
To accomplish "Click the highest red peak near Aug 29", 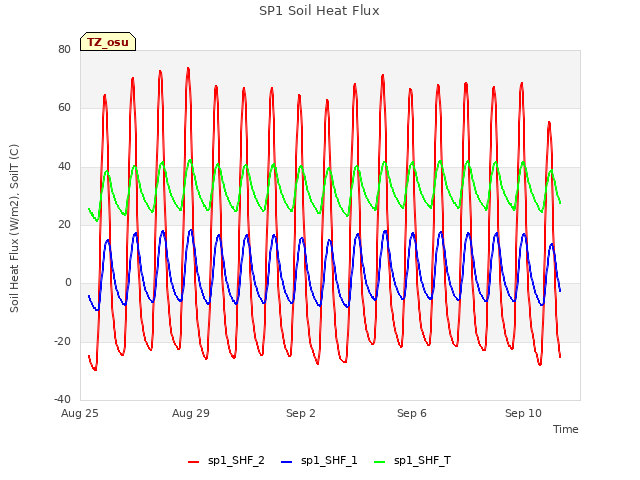I will pyautogui.click(x=188, y=69).
